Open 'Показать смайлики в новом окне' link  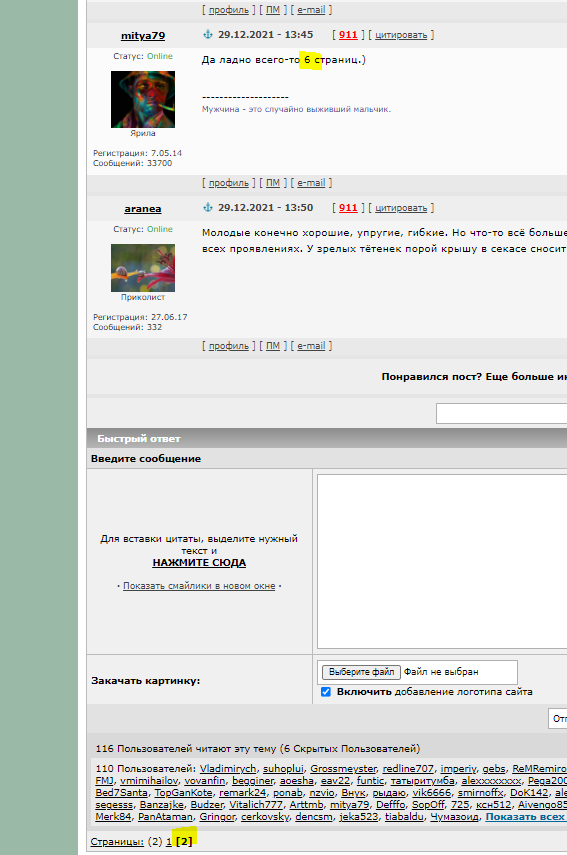[199, 586]
